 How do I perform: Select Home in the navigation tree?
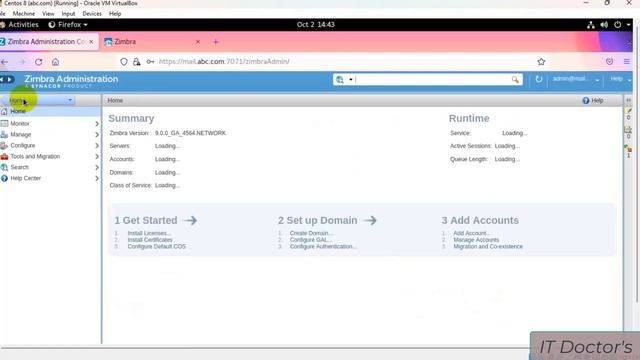pyautogui.click(x=18, y=111)
